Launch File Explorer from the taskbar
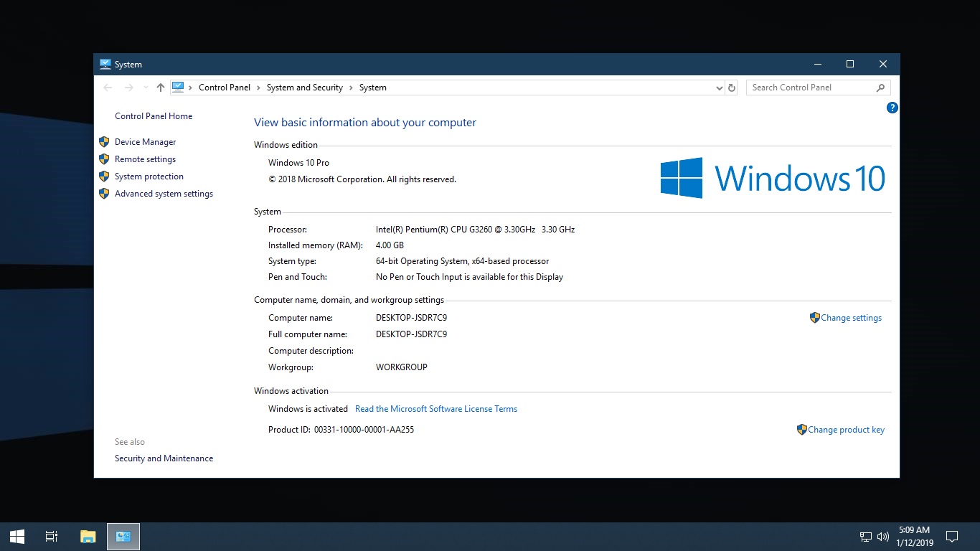The width and height of the screenshot is (980, 551). 88,536
